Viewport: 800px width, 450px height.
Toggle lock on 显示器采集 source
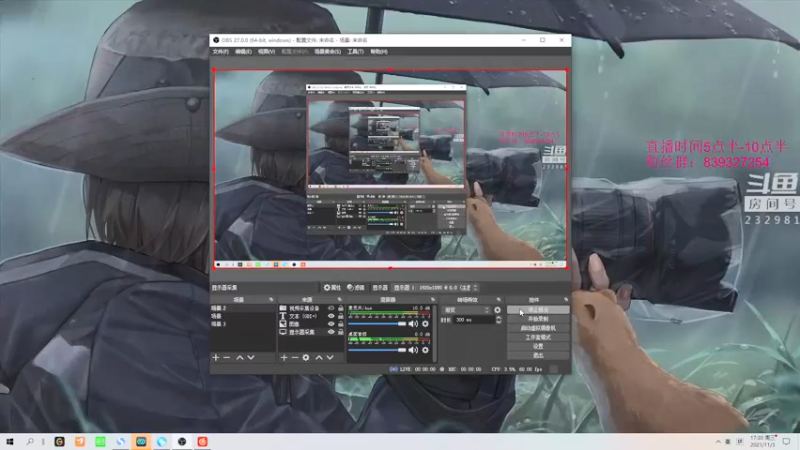coord(340,332)
